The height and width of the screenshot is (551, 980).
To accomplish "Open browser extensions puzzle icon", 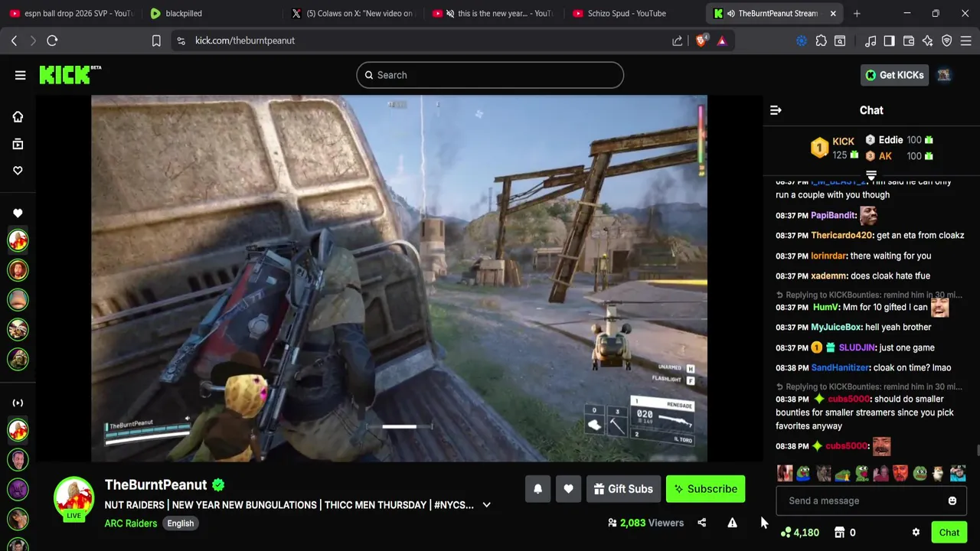I will pyautogui.click(x=821, y=41).
